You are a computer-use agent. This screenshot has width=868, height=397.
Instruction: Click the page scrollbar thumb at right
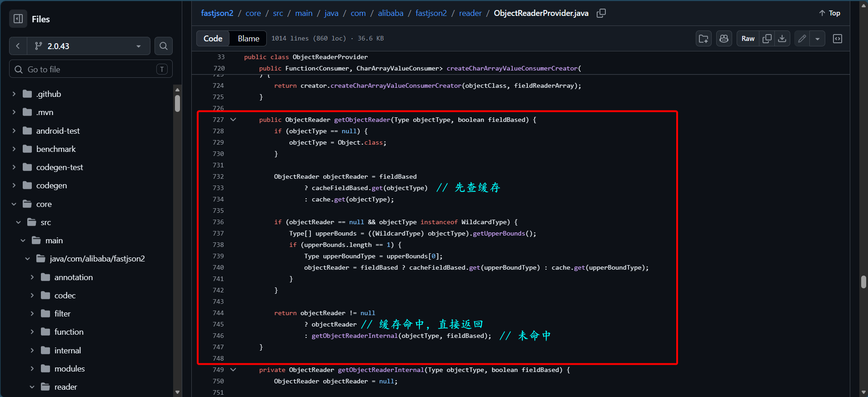[863, 282]
